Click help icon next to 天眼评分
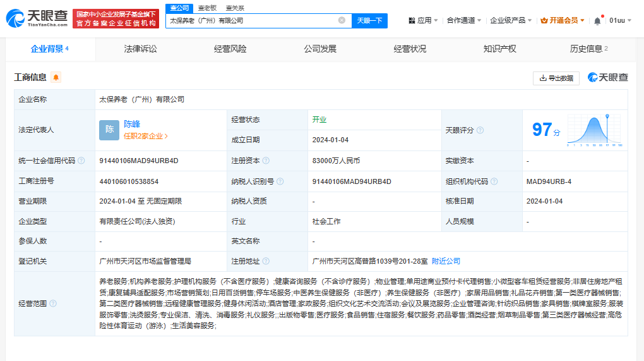The width and height of the screenshot is (644, 361). pos(480,130)
